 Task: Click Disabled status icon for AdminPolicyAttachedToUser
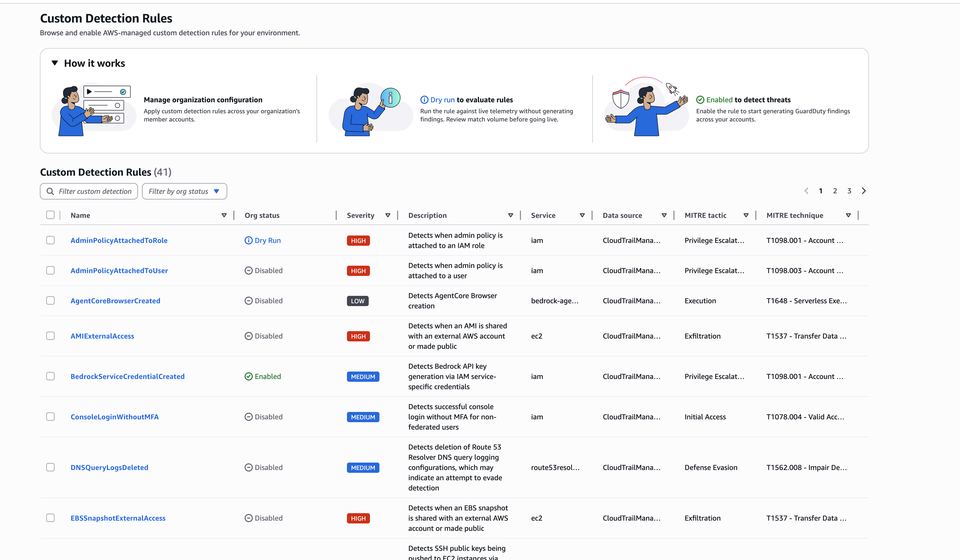tap(248, 271)
